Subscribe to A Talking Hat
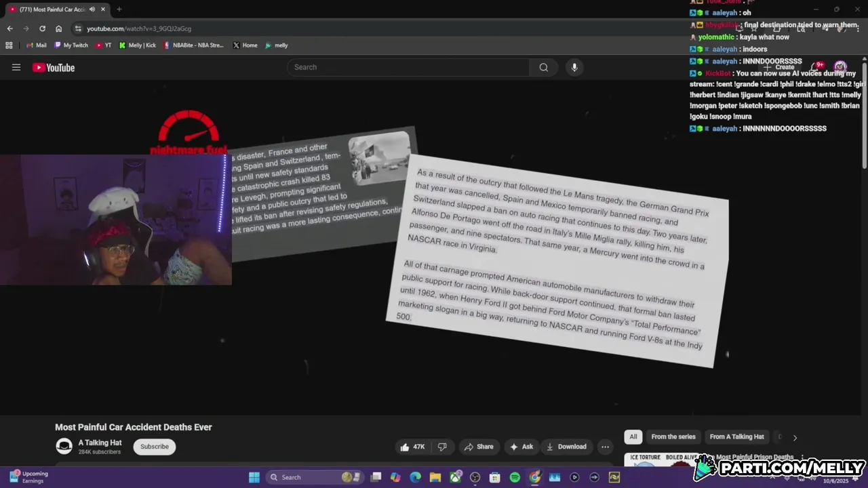This screenshot has height=488, width=868. [x=155, y=447]
